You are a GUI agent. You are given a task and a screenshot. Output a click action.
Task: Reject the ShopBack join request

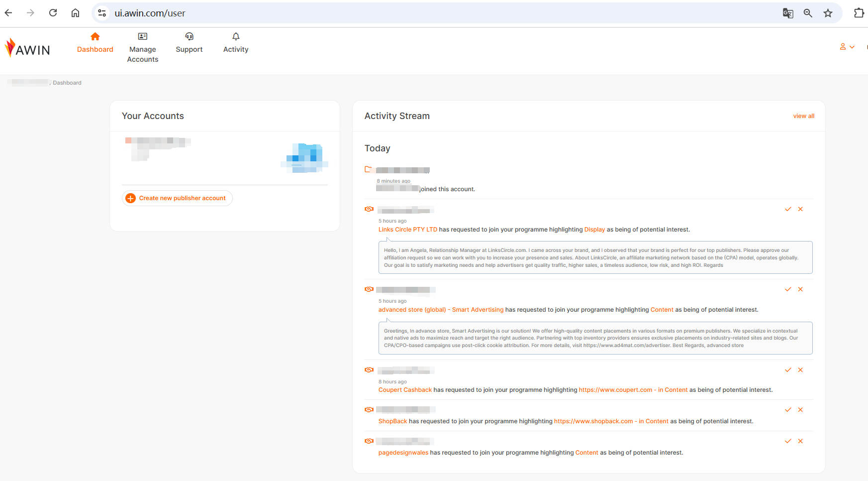[800, 410]
